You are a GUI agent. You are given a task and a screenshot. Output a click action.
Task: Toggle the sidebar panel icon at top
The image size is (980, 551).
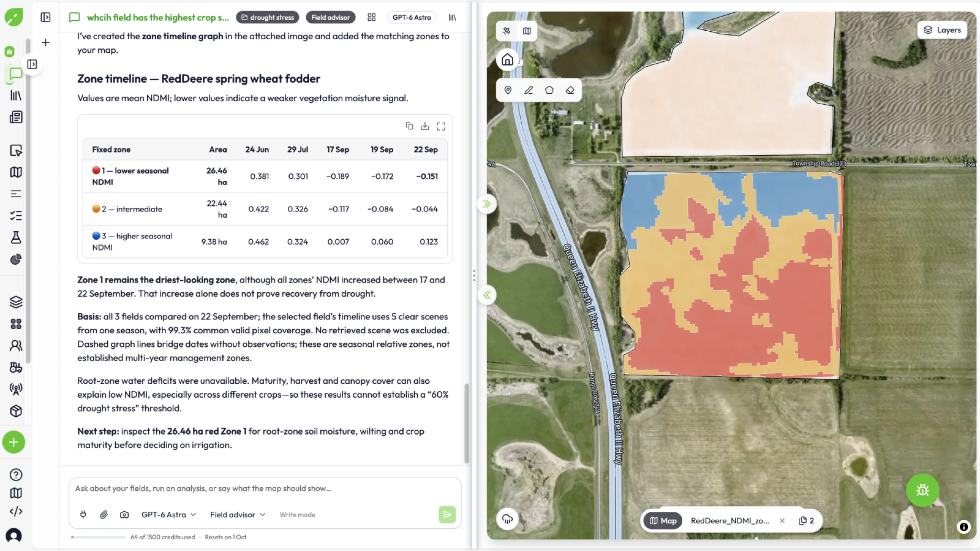[x=45, y=17]
